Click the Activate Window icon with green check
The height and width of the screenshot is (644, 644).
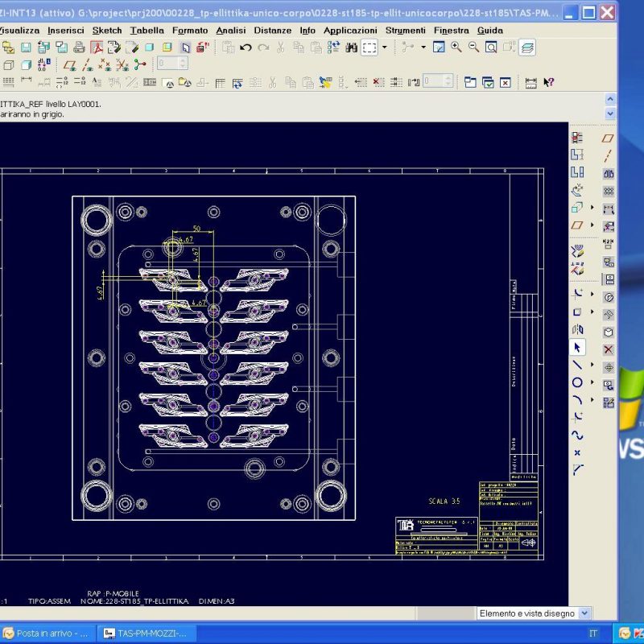click(488, 83)
